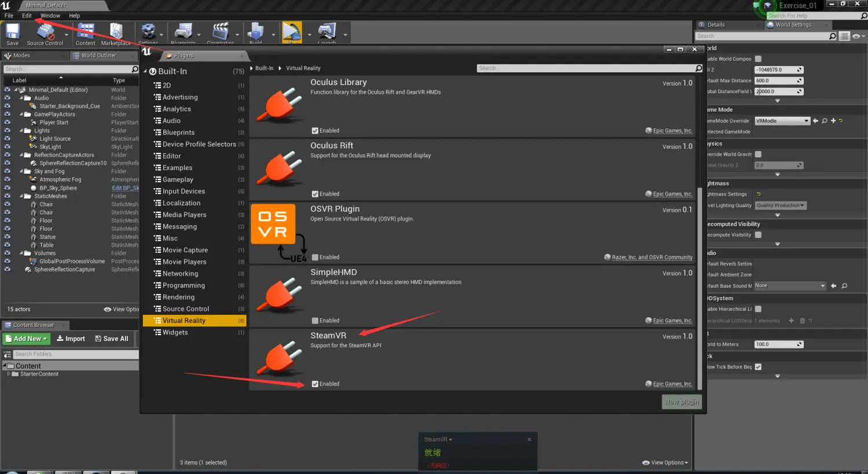Collapse the Lights folder in World Outliner
The height and width of the screenshot is (474, 868).
tap(21, 131)
